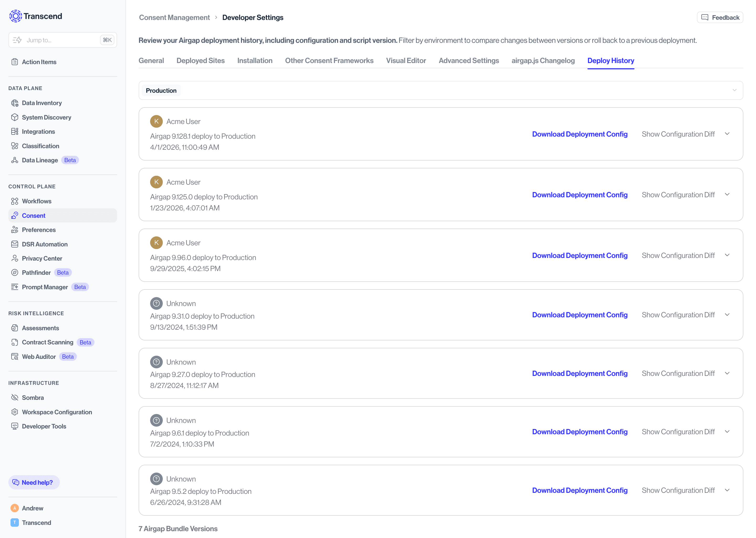Click the Need help? button
Image resolution: width=756 pixels, height=538 pixels.
pyautogui.click(x=34, y=482)
